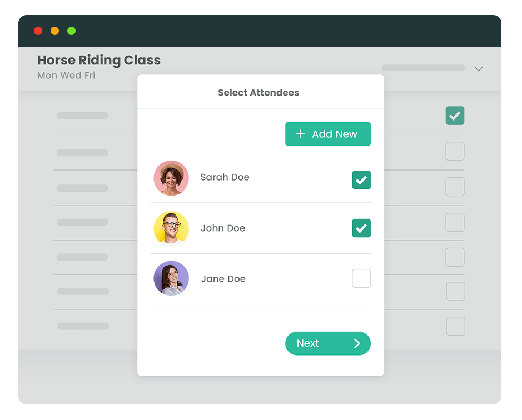
Task: Click the plus icon on Add New
Action: point(300,134)
